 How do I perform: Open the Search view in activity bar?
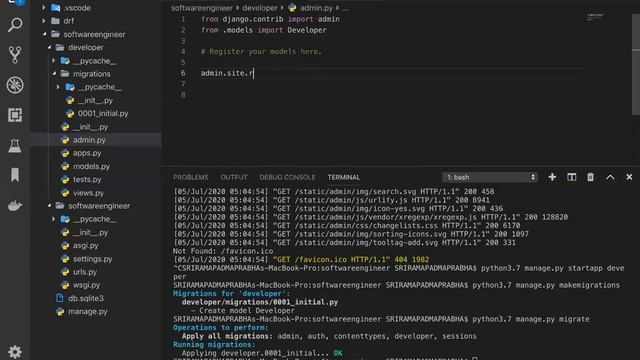(15, 25)
